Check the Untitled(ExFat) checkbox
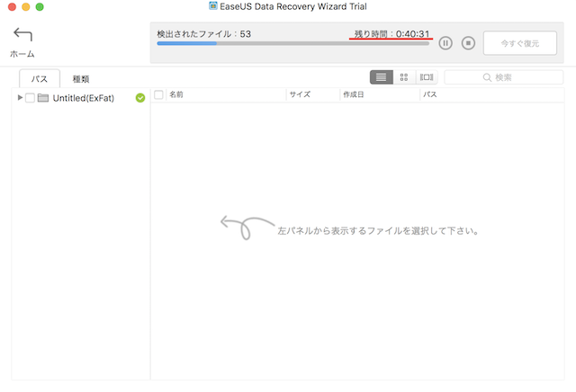The height and width of the screenshot is (392, 576). click(30, 98)
